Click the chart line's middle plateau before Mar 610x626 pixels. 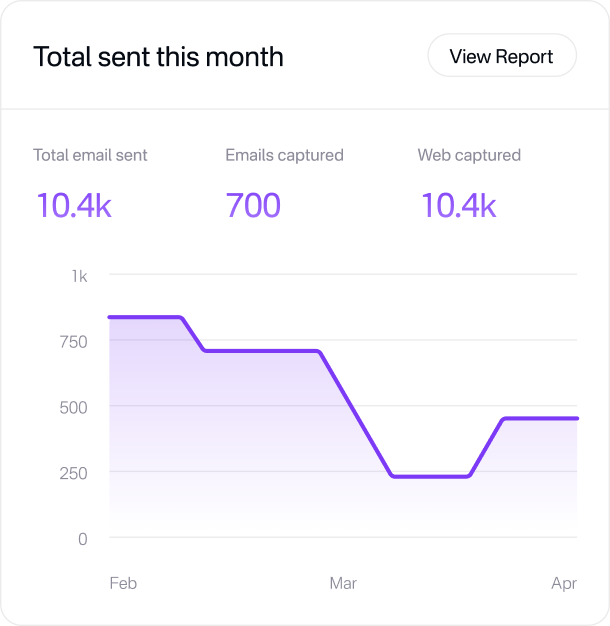click(260, 351)
